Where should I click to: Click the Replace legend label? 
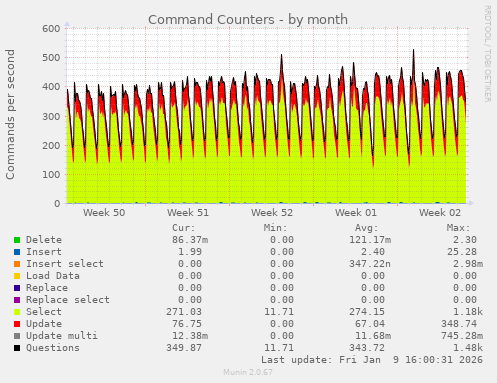click(47, 288)
